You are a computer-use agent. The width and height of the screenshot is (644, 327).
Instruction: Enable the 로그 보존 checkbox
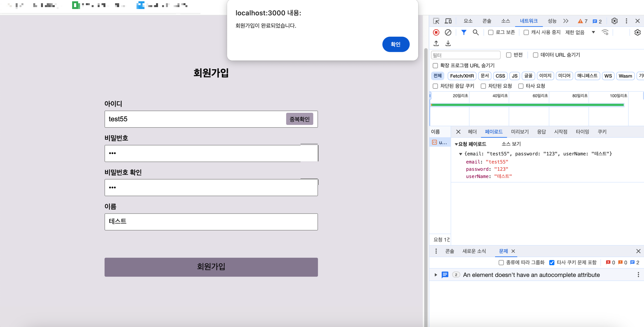click(x=491, y=32)
